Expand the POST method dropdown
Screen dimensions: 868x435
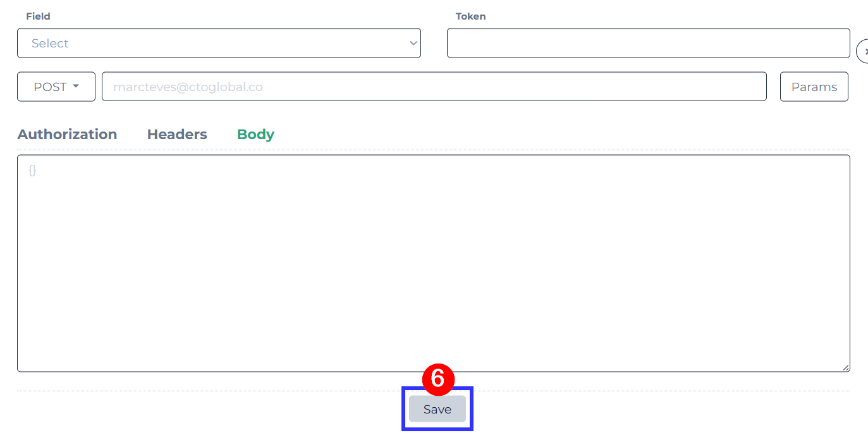click(56, 87)
